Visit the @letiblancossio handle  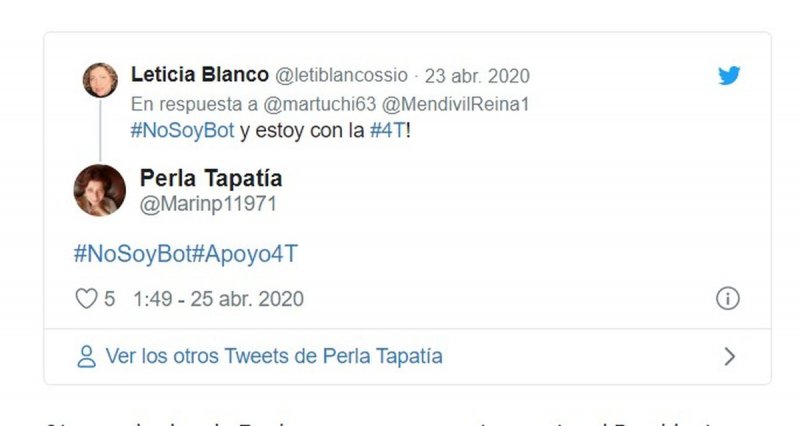[x=341, y=76]
